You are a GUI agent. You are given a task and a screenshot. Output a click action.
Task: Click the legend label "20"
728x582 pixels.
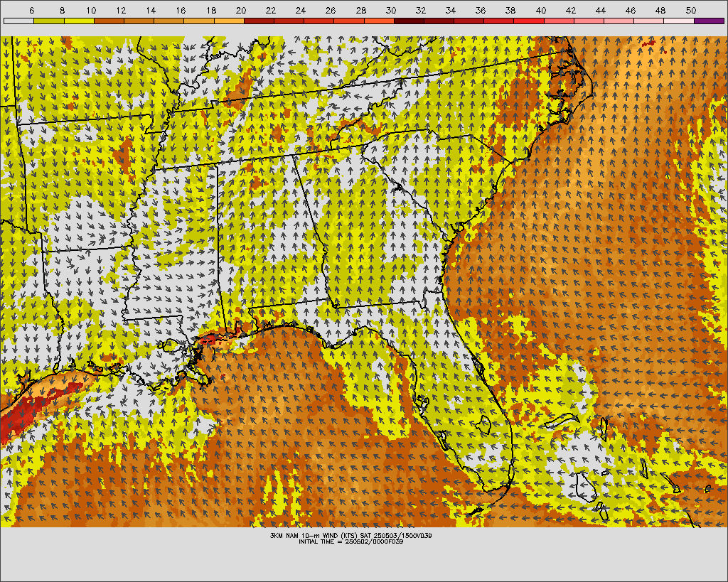240,10
